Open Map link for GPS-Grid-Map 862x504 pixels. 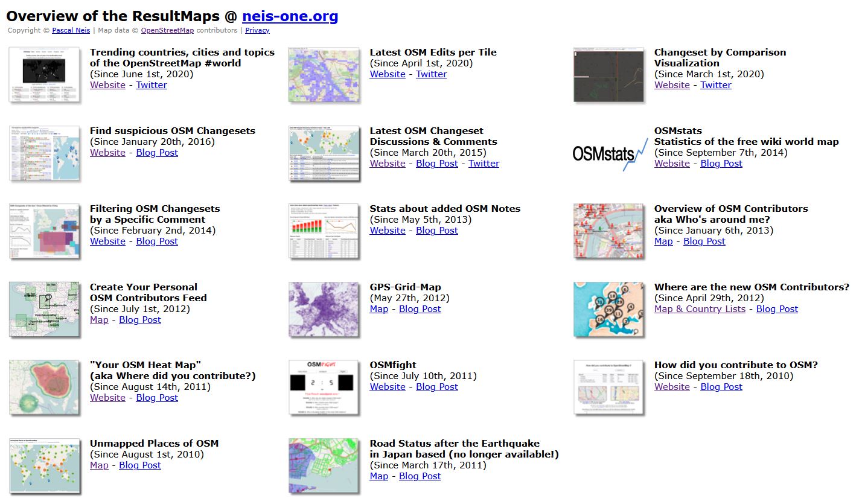[x=379, y=309]
